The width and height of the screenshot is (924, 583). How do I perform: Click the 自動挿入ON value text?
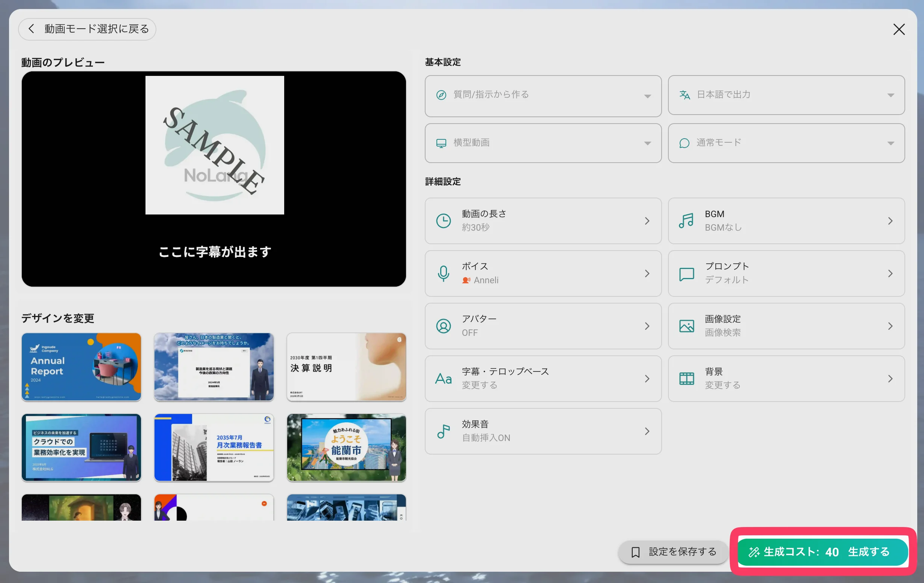coord(486,438)
